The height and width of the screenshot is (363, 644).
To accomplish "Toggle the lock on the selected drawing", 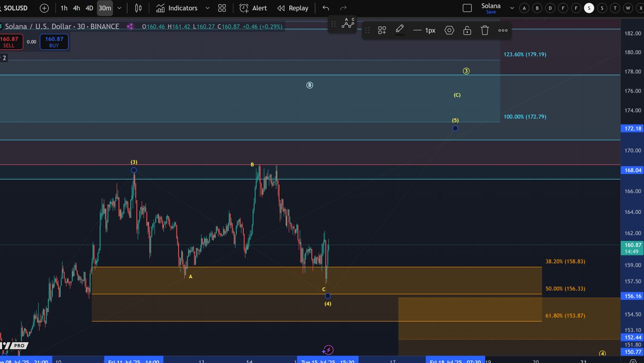I will point(467,31).
